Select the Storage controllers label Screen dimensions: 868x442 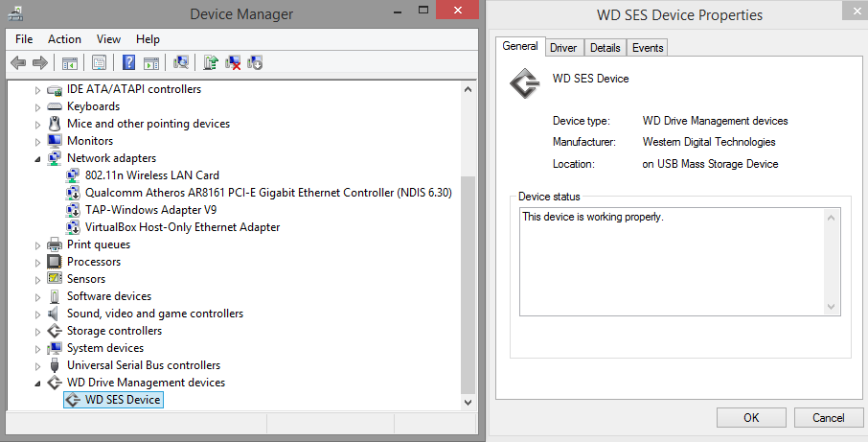(114, 331)
